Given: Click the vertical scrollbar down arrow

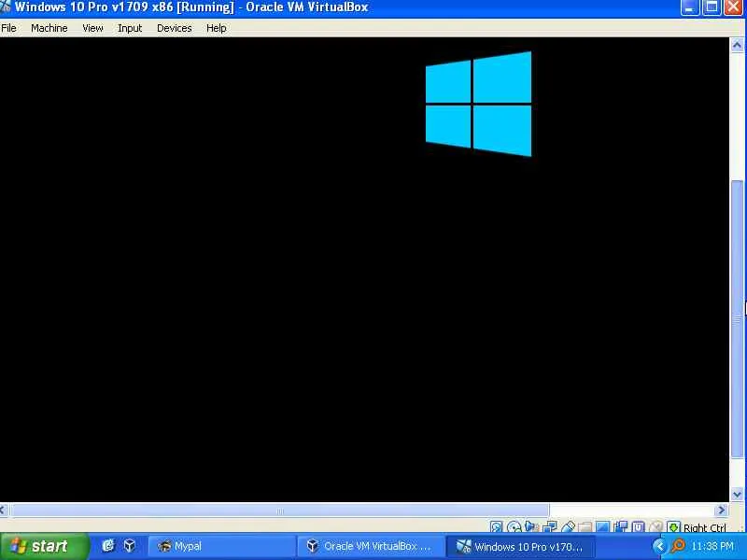Looking at the screenshot, I should tap(737, 495).
